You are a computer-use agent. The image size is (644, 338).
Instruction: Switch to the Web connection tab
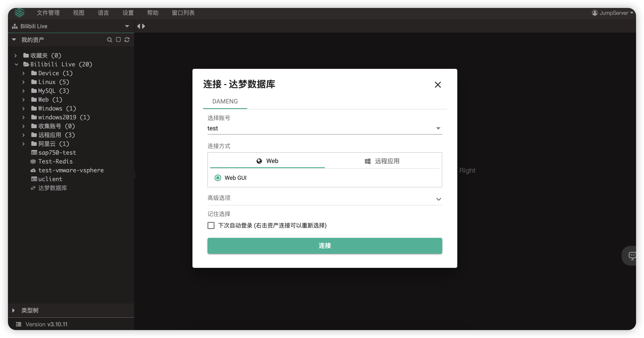[267, 161]
